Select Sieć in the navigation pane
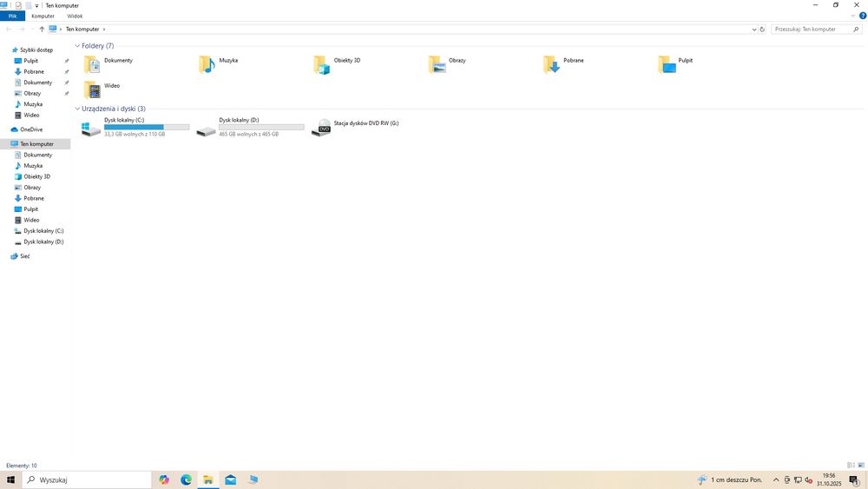This screenshot has width=868, height=489. [24, 256]
